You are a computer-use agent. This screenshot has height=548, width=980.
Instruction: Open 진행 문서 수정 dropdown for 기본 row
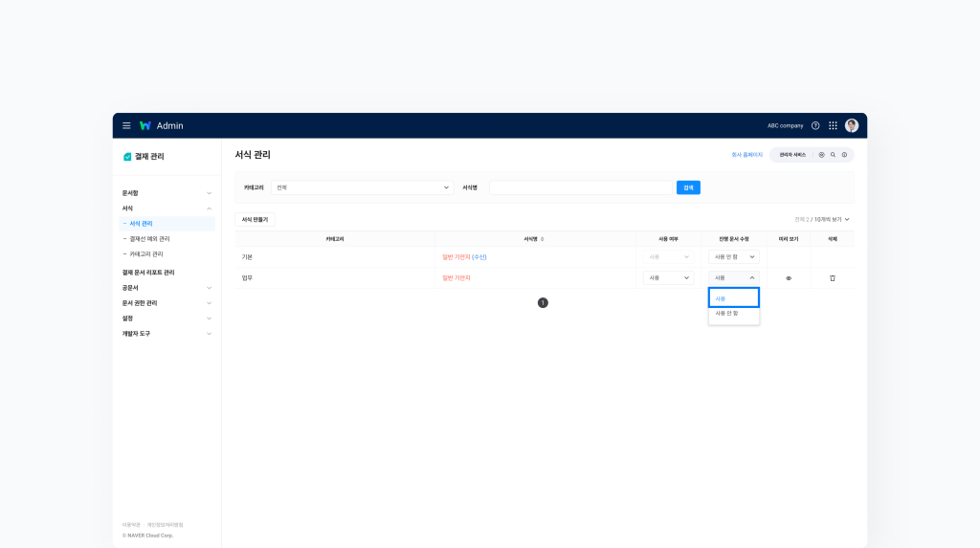pos(734,257)
